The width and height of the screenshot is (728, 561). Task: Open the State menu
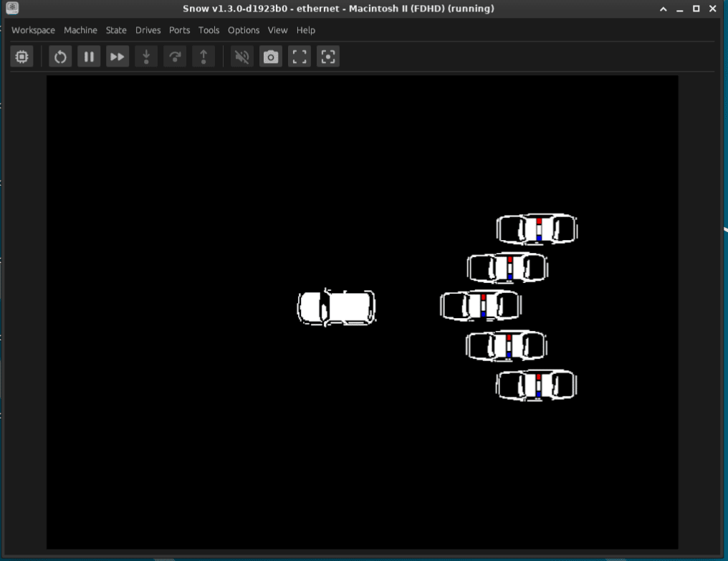tap(116, 30)
